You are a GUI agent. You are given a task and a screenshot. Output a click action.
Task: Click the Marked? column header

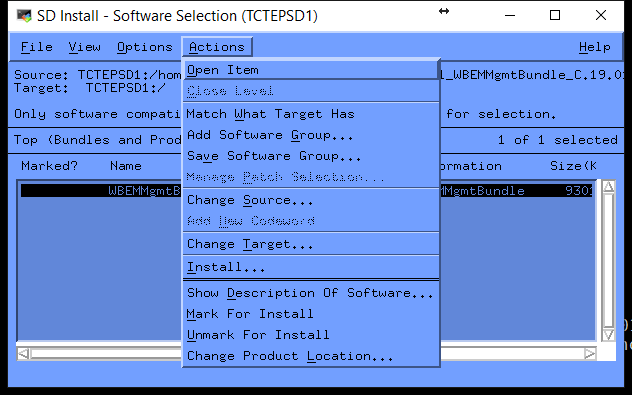pyautogui.click(x=49, y=166)
